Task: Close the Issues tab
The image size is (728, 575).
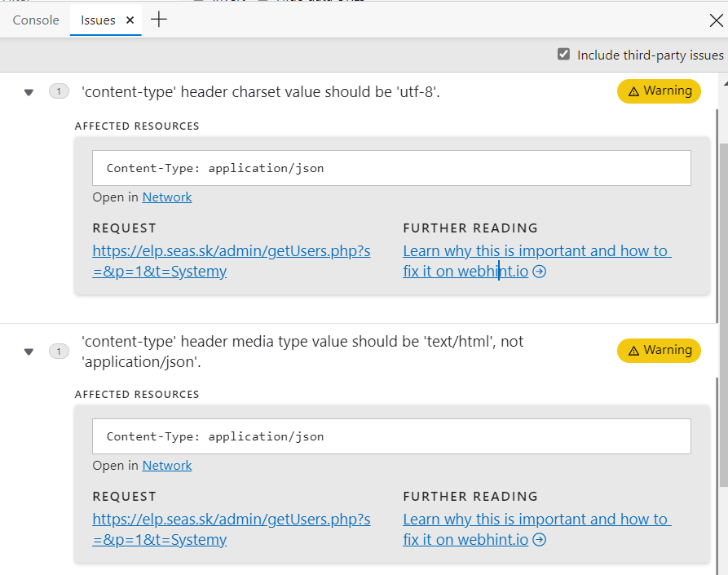Action: point(130,20)
